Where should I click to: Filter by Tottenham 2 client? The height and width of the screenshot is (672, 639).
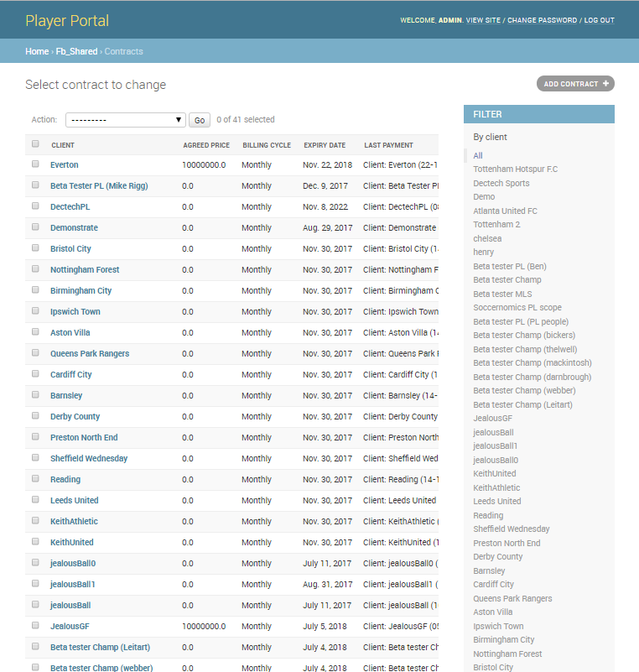coord(496,225)
